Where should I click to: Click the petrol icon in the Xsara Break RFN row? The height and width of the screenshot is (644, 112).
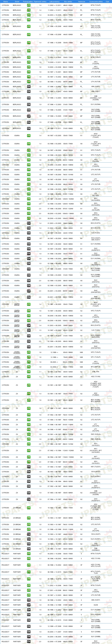[x=29, y=321]
